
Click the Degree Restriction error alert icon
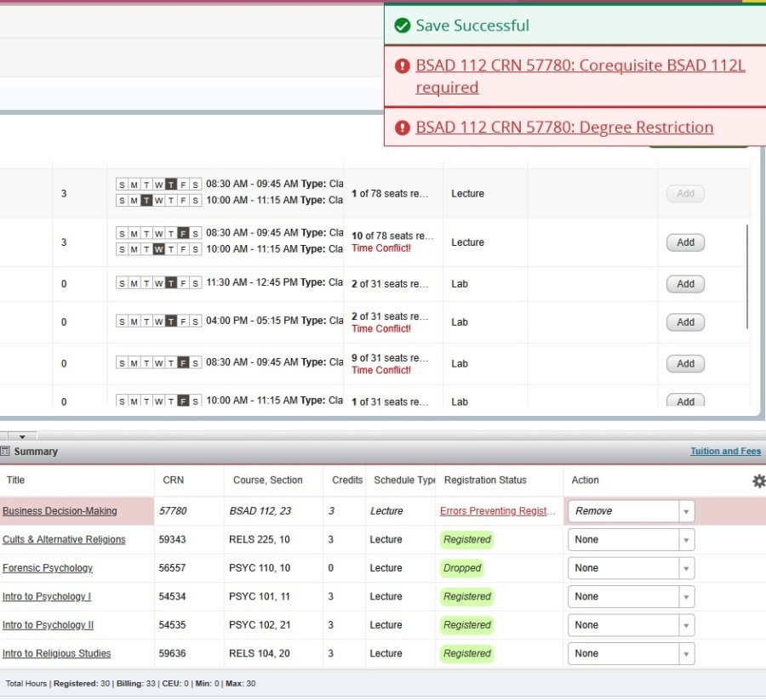click(403, 128)
